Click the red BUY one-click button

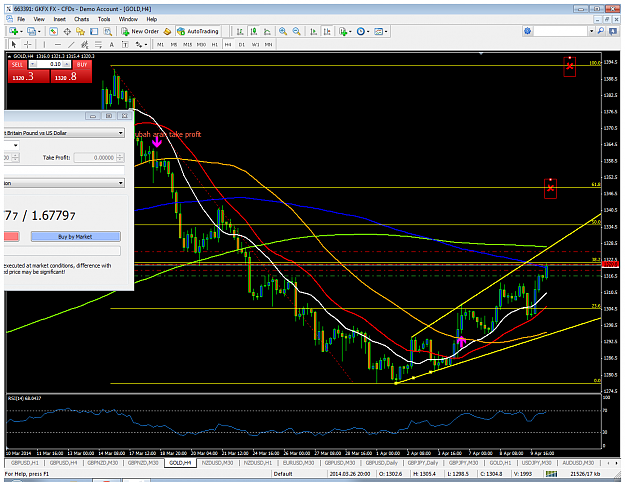tap(82, 64)
